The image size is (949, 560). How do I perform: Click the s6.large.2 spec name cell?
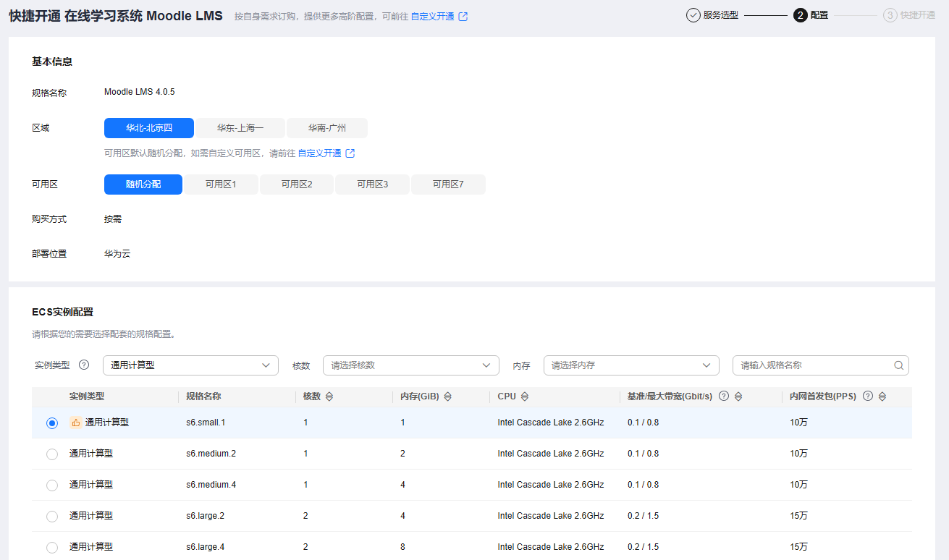[205, 516]
